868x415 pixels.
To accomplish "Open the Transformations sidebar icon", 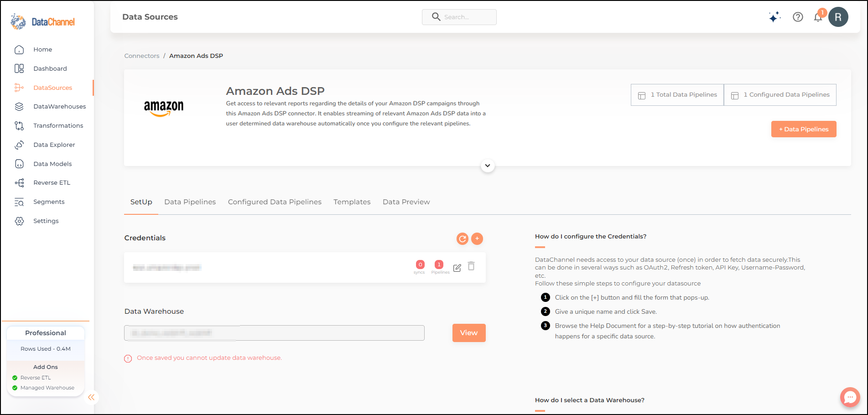I will pyautogui.click(x=19, y=125).
